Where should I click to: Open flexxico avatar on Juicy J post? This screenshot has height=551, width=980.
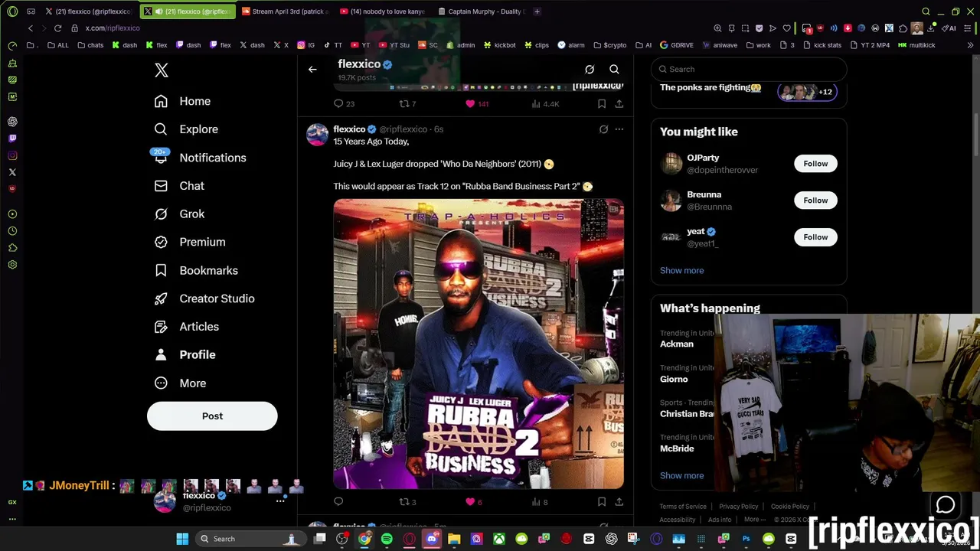[x=317, y=134]
